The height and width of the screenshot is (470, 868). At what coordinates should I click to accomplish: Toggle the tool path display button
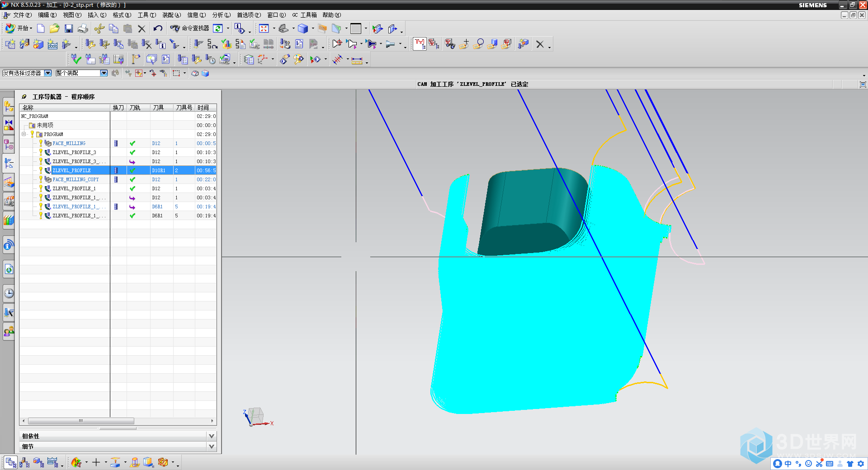click(x=420, y=44)
